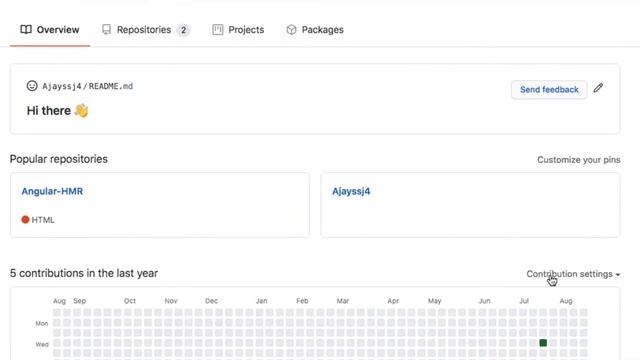Click the Send feedback button

(549, 89)
